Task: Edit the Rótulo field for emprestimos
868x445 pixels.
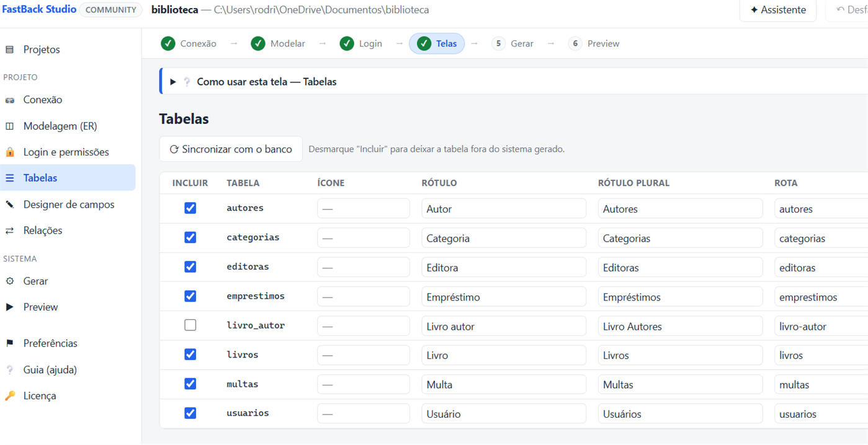Action: coord(504,297)
